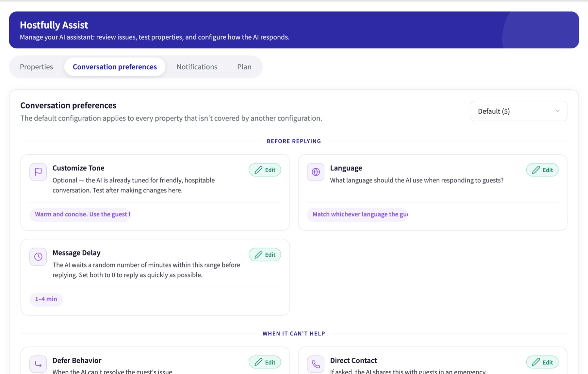The width and height of the screenshot is (588, 374).
Task: Click the BEFORE REPLYING section label
Action: coord(294,141)
